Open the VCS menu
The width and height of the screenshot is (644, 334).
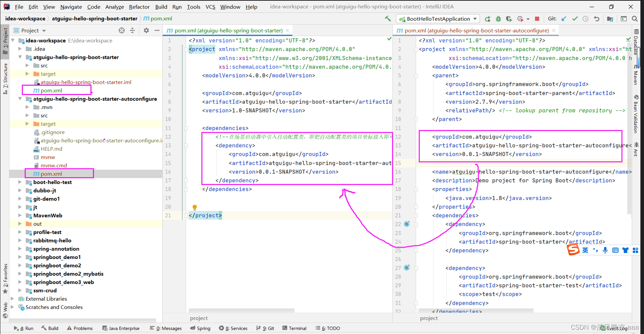tap(210, 7)
